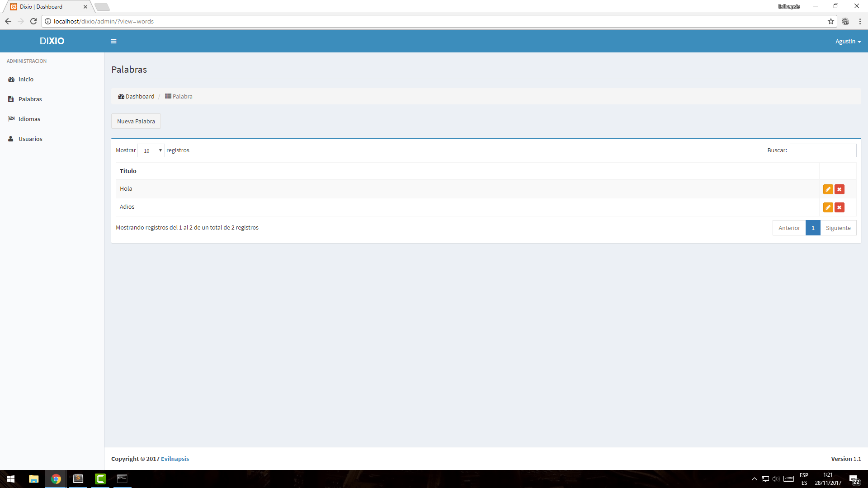This screenshot has height=488, width=868.
Task: Open Inicio in the sidebar
Action: (26, 79)
